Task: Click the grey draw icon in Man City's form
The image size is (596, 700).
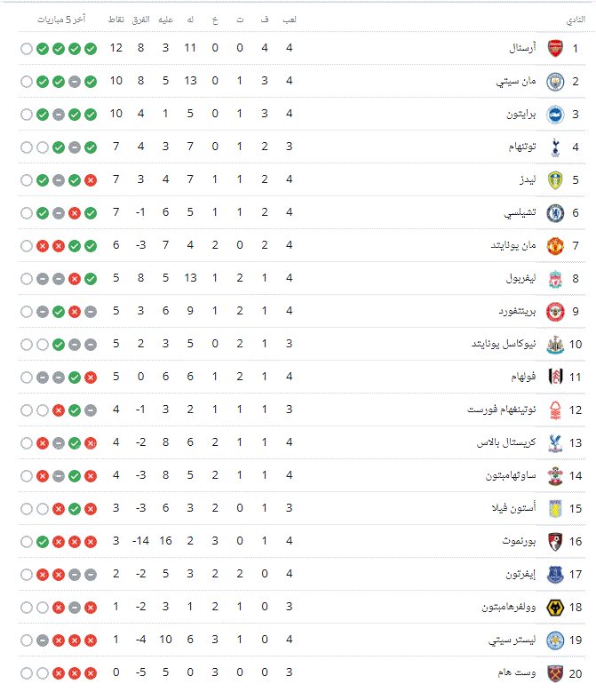Action: pyautogui.click(x=75, y=81)
